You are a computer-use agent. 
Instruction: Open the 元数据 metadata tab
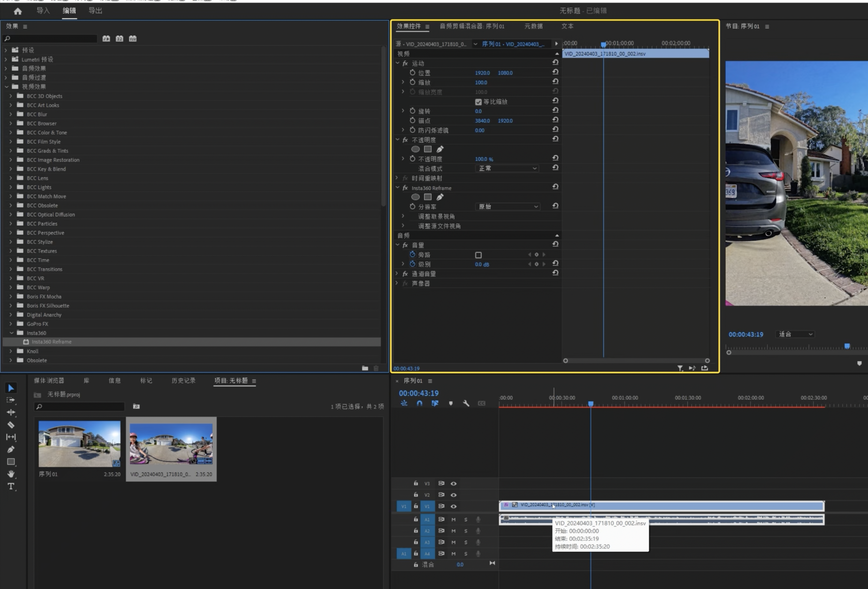pyautogui.click(x=533, y=26)
